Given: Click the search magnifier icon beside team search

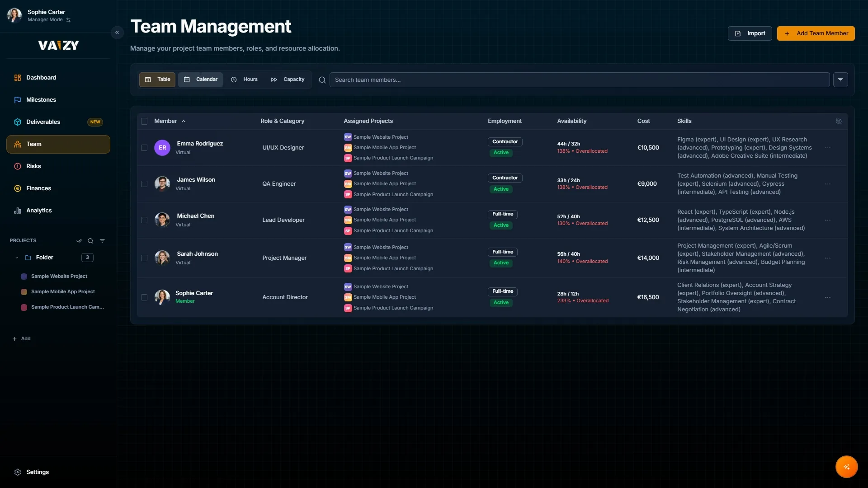Looking at the screenshot, I should (x=322, y=80).
